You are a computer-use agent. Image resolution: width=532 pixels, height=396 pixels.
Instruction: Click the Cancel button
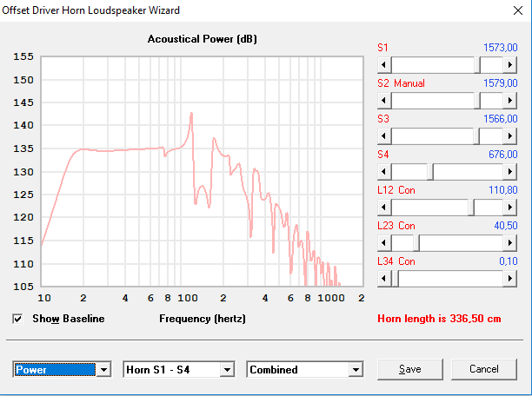click(484, 369)
